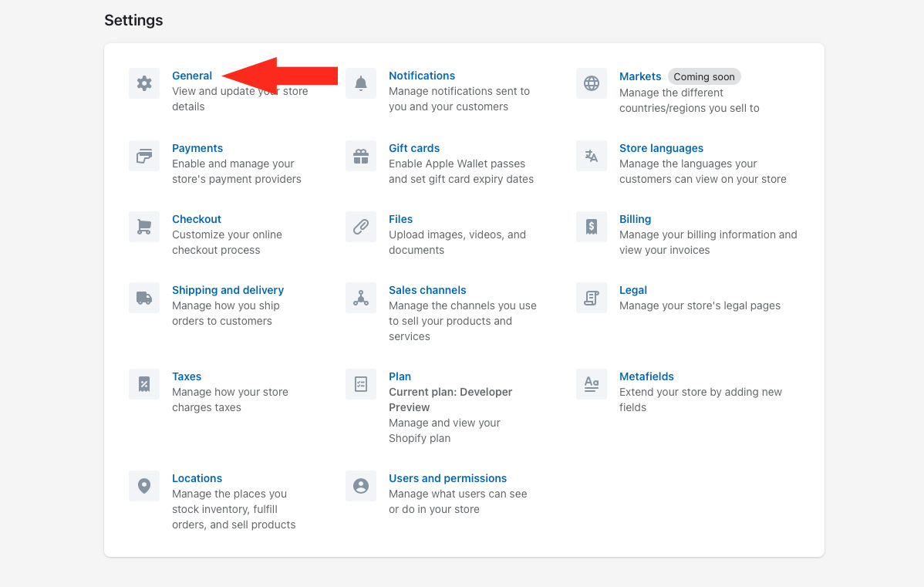Click the Metafields Aa icon
The width and height of the screenshot is (924, 587).
click(592, 384)
